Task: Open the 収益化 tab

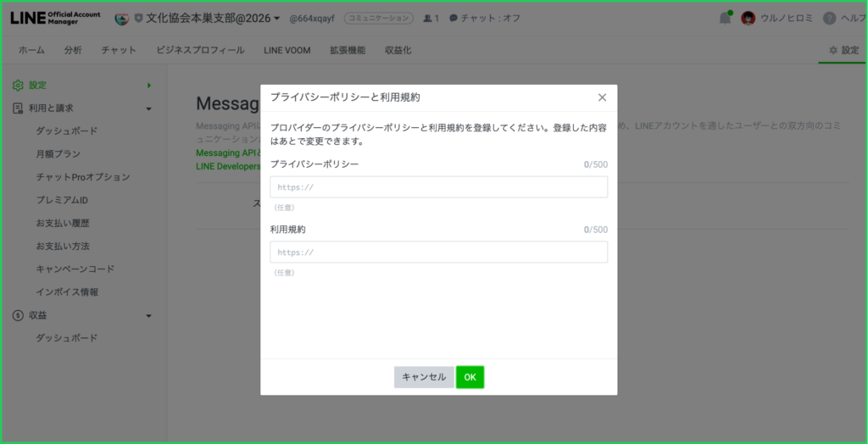Action: click(x=398, y=50)
